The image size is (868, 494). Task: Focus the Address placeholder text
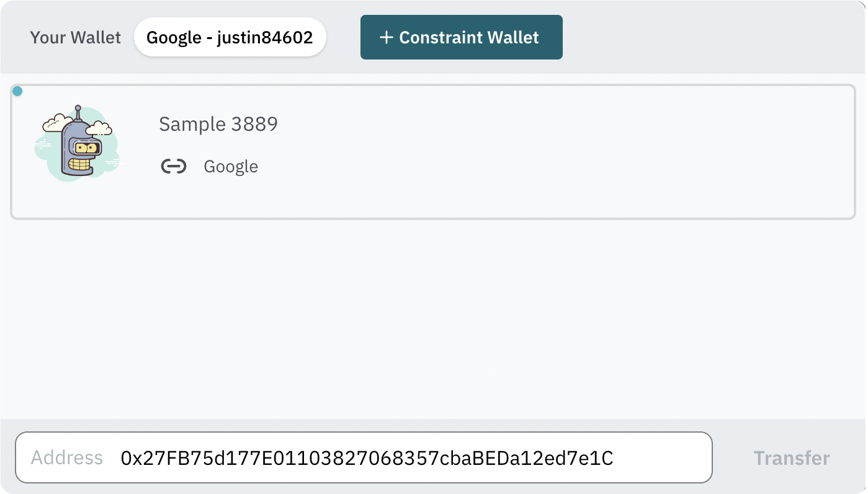(x=66, y=457)
